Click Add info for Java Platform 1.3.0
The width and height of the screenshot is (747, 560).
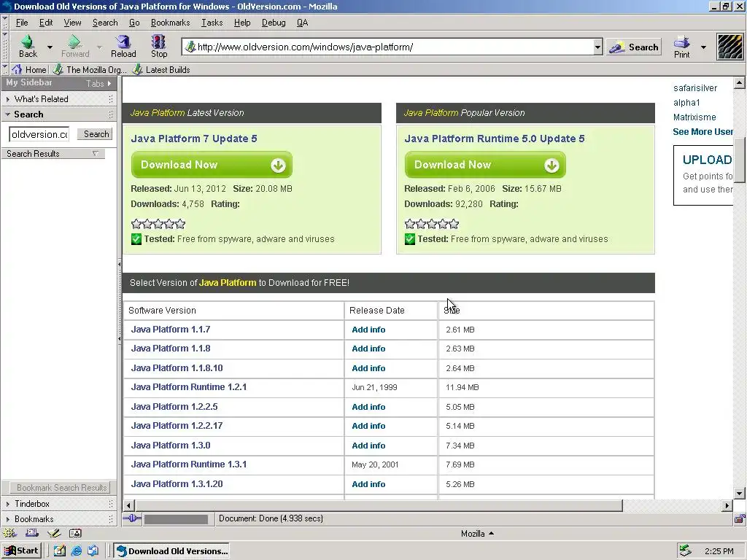pos(368,446)
